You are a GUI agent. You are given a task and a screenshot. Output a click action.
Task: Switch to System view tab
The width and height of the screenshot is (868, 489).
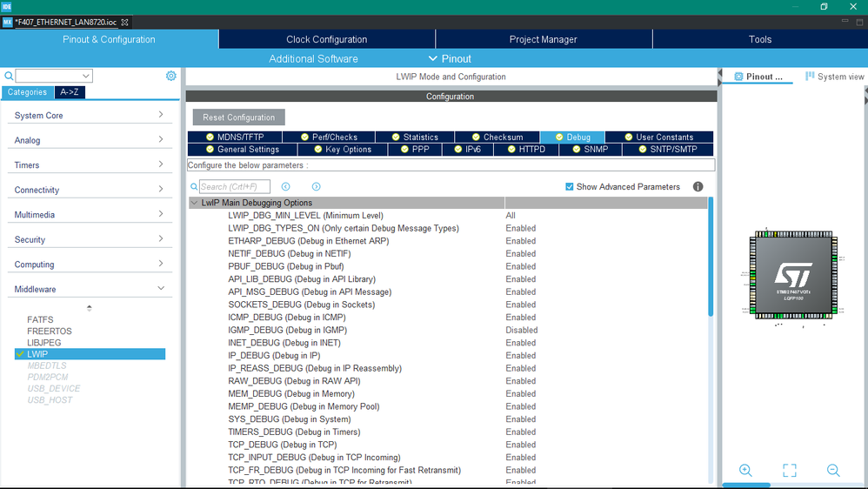pyautogui.click(x=834, y=77)
